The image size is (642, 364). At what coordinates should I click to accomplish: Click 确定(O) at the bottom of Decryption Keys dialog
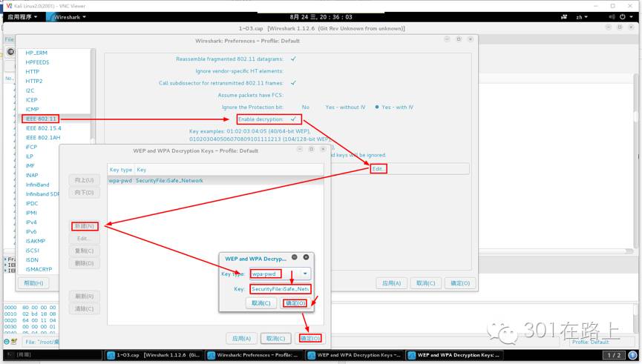310,338
